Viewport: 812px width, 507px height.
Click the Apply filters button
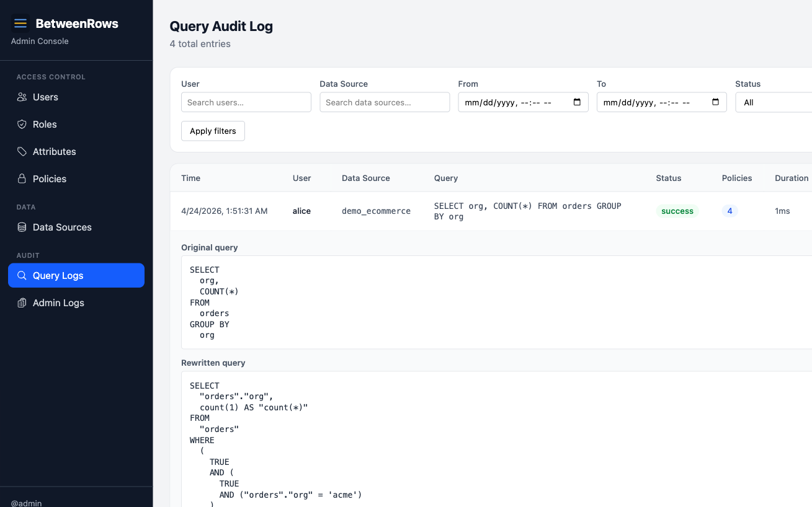213,131
